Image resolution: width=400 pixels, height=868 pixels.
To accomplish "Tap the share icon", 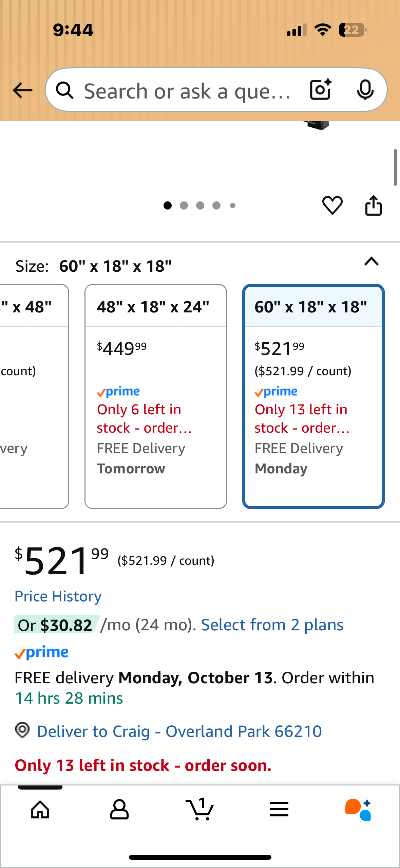I will coord(373,205).
